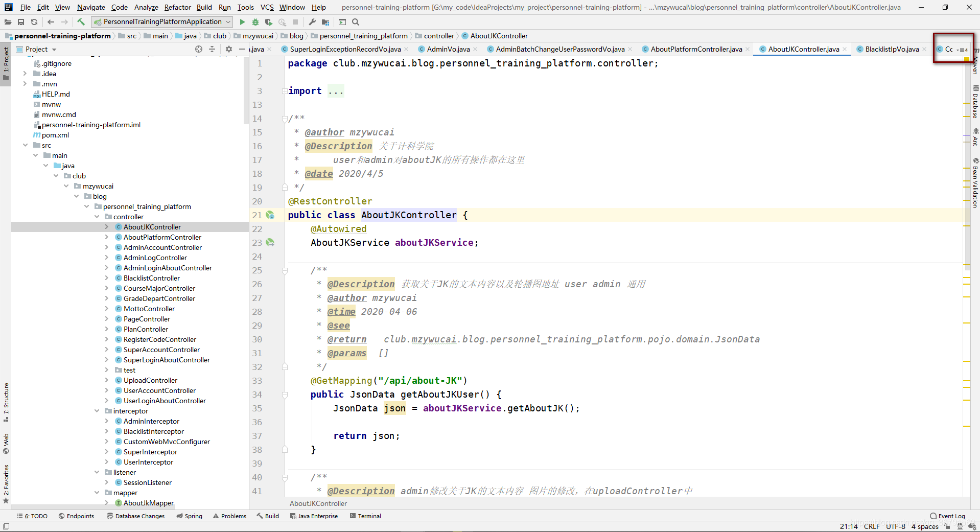The width and height of the screenshot is (980, 532).
Task: Toggle the Ant tool window on right stripe
Action: (975, 137)
